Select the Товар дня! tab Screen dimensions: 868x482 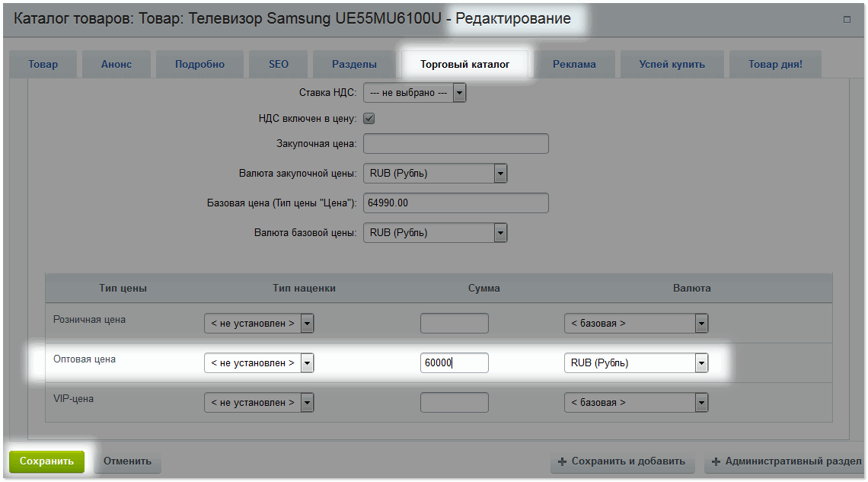(x=776, y=64)
